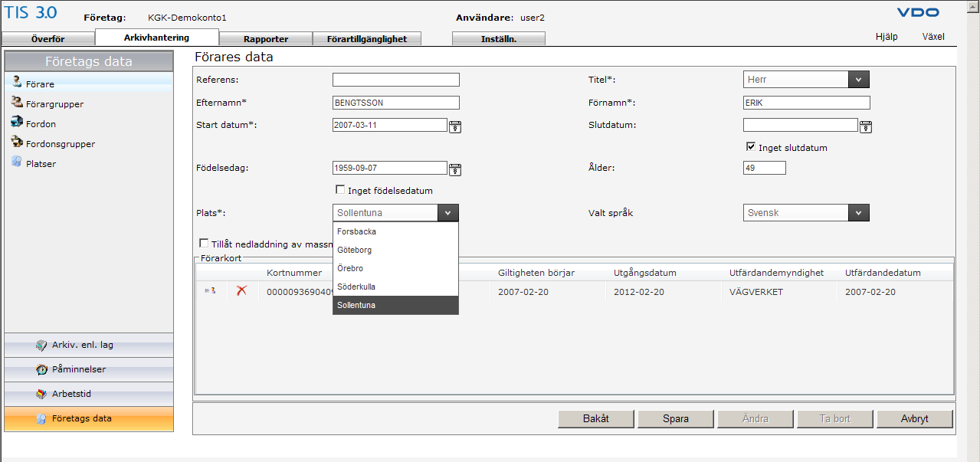Viewport: 980px width, 462px height.
Task: Collapse the Plats dropdown arrow
Action: pyautogui.click(x=448, y=213)
